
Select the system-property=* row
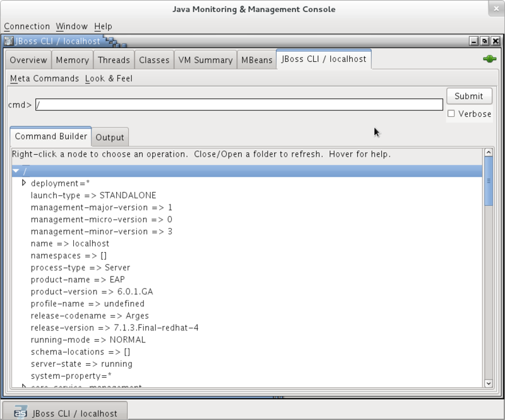click(x=71, y=376)
